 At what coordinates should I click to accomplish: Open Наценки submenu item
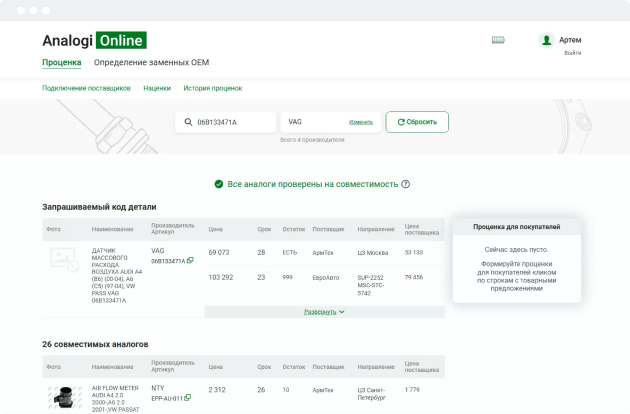[x=157, y=88]
